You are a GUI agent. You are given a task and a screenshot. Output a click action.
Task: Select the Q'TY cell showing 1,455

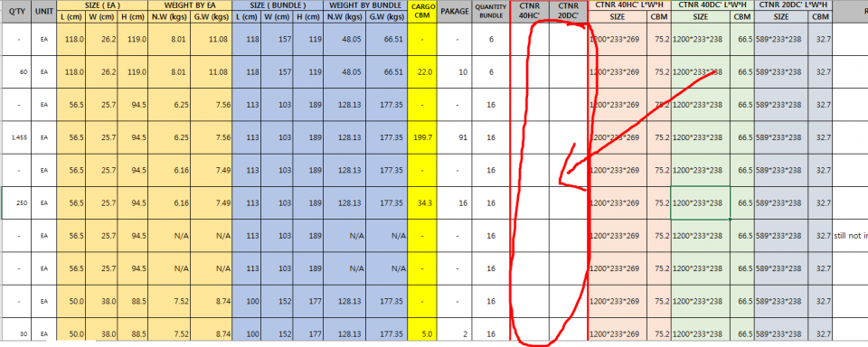click(x=16, y=137)
